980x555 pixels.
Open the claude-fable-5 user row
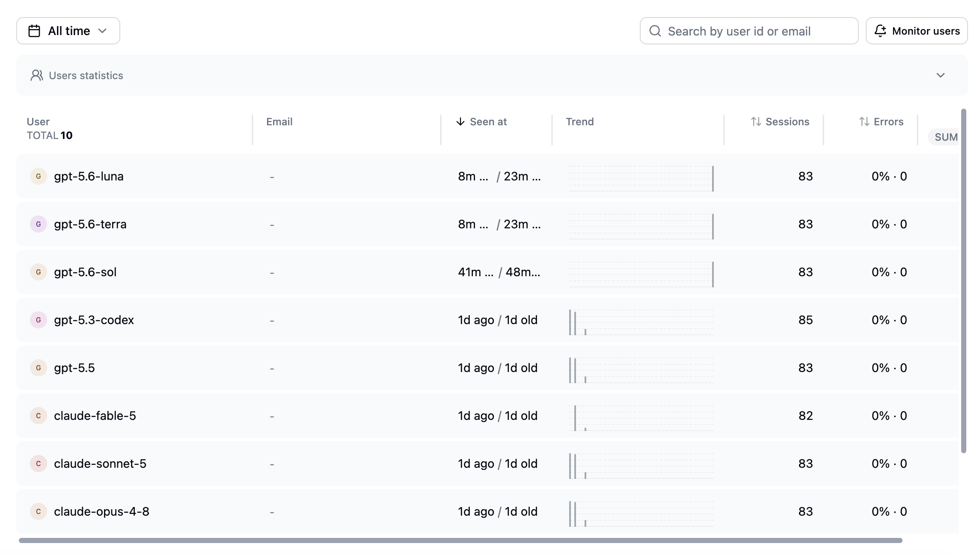[x=488, y=416]
